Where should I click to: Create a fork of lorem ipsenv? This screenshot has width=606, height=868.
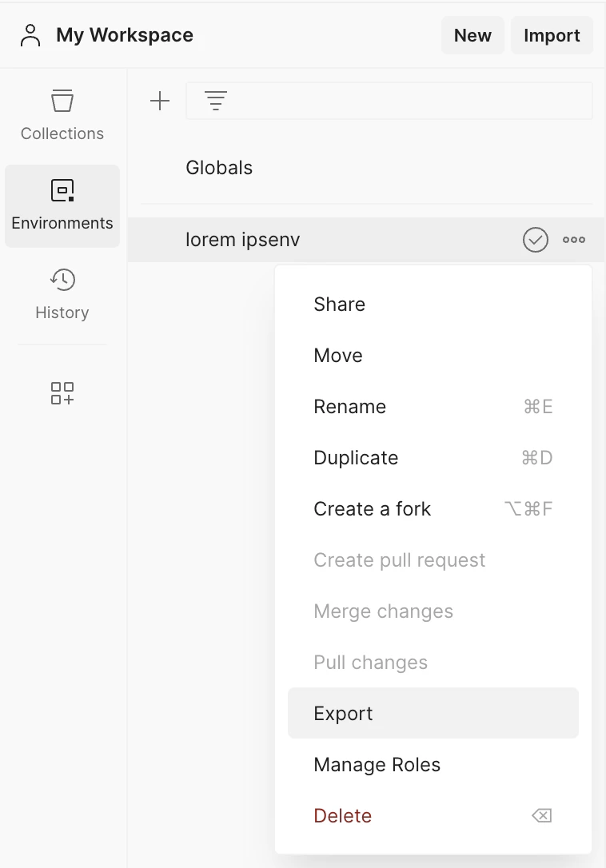tap(372, 508)
